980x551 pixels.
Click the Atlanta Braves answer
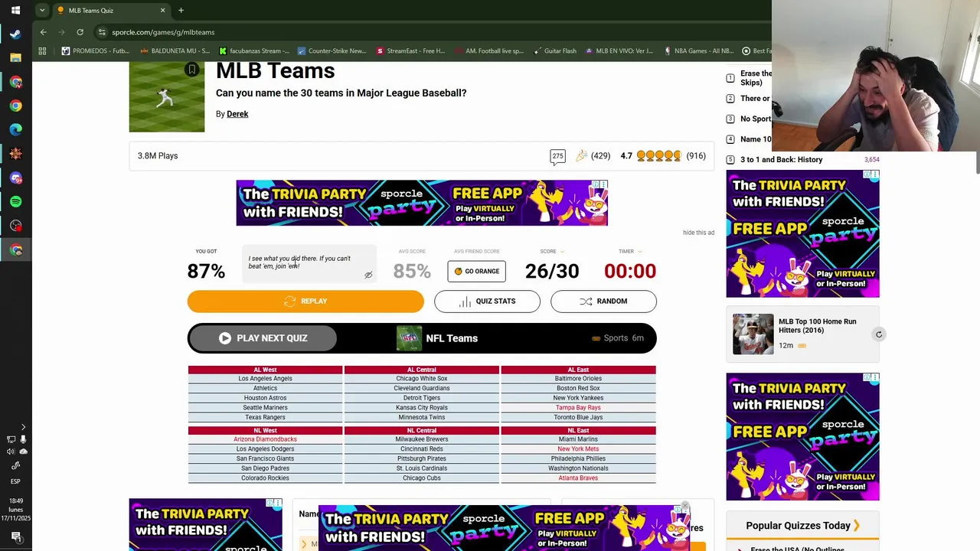[578, 478]
